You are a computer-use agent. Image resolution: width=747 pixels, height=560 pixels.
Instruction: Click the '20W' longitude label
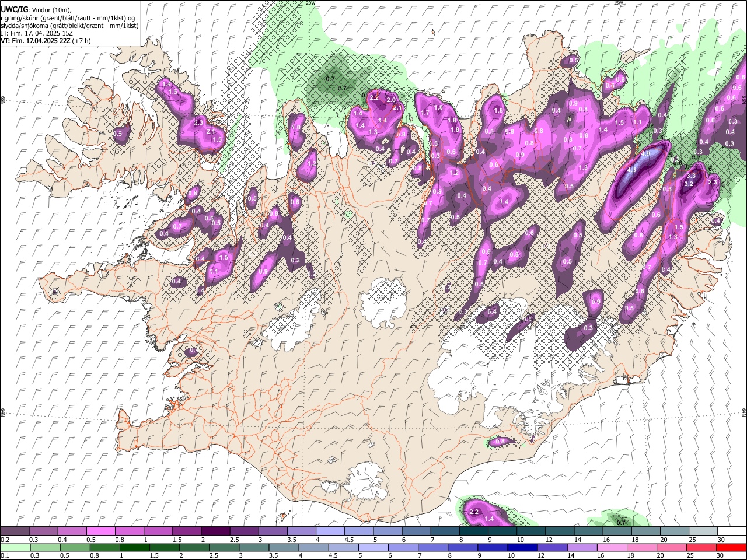click(x=310, y=3)
